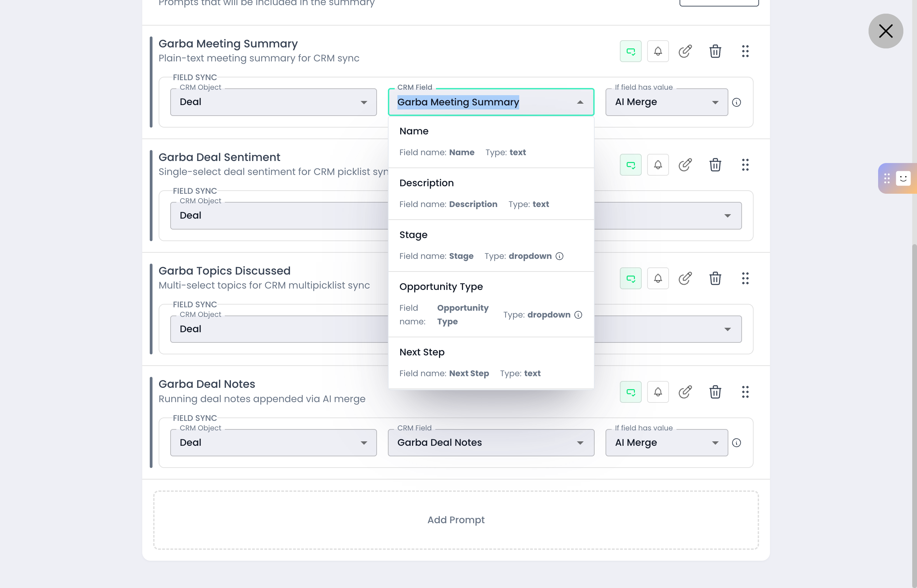The width and height of the screenshot is (917, 588).
Task: Edit the Garba Meeting Summary prompt
Action: [685, 51]
